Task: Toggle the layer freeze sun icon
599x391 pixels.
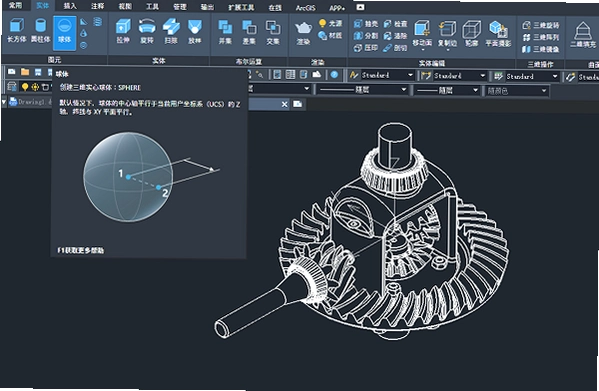Action: coord(35,87)
